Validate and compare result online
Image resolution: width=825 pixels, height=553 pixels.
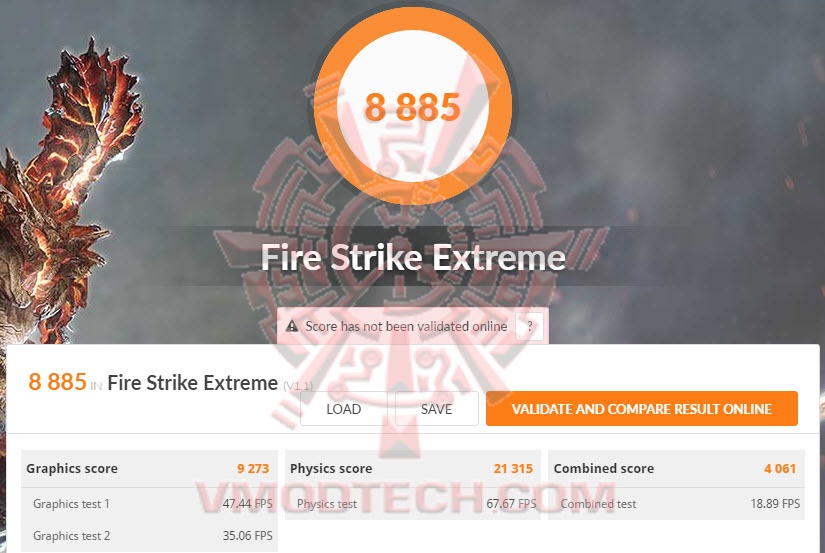pos(641,409)
